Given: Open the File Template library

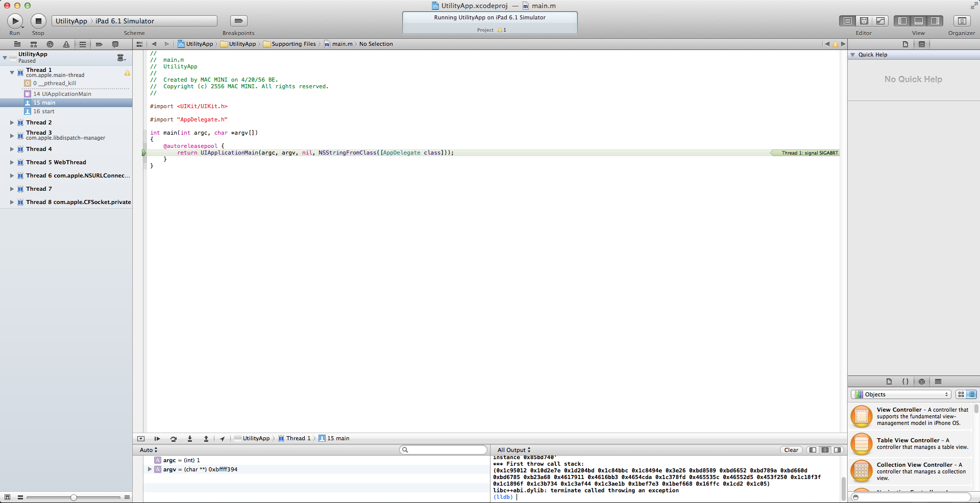Looking at the screenshot, I should coord(889,382).
